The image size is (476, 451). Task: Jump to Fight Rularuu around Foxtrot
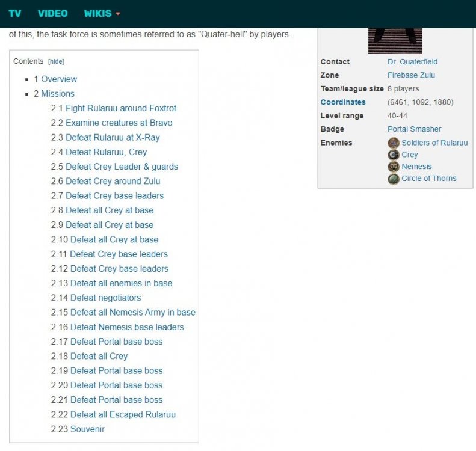pyautogui.click(x=120, y=108)
